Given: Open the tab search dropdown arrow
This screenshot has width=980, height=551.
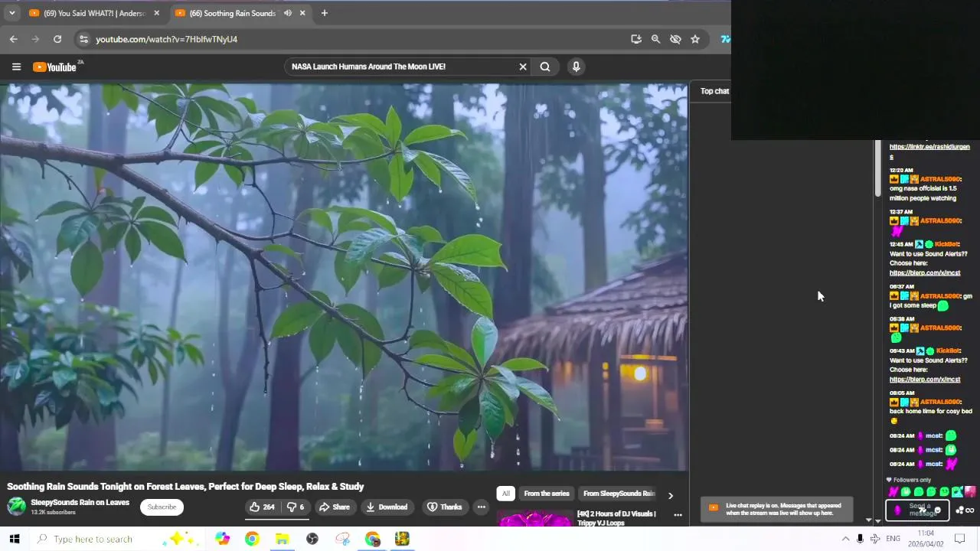Looking at the screenshot, I should pyautogui.click(x=11, y=13).
